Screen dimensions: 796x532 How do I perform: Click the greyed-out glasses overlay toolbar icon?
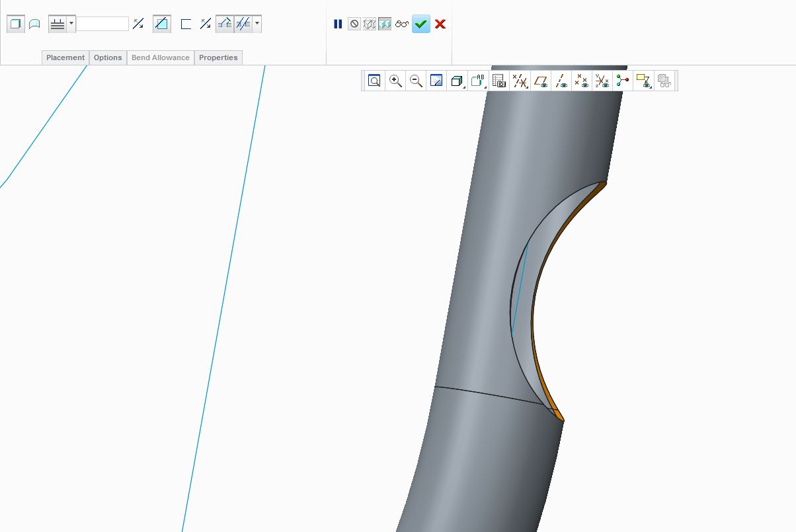[664, 81]
